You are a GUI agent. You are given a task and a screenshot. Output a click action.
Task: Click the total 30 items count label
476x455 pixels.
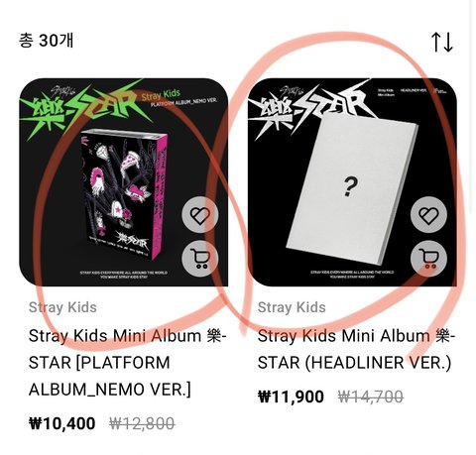46,41
